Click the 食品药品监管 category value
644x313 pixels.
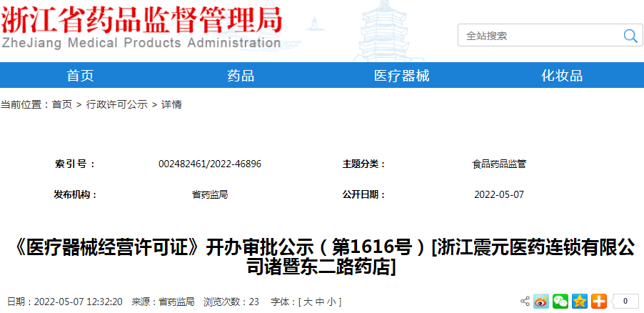(499, 164)
